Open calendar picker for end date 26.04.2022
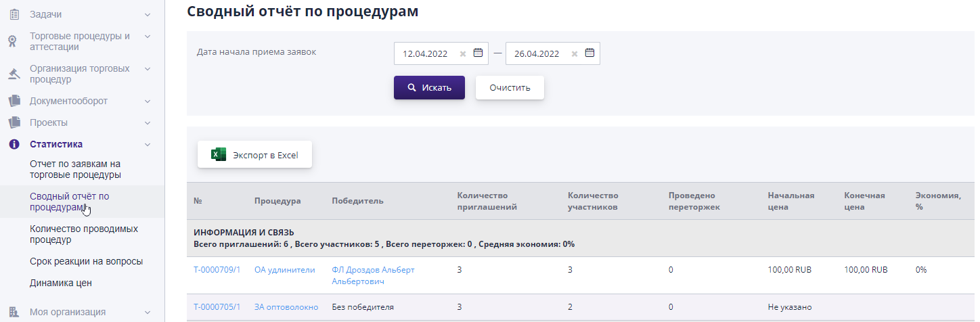980x322 pixels. click(x=589, y=53)
